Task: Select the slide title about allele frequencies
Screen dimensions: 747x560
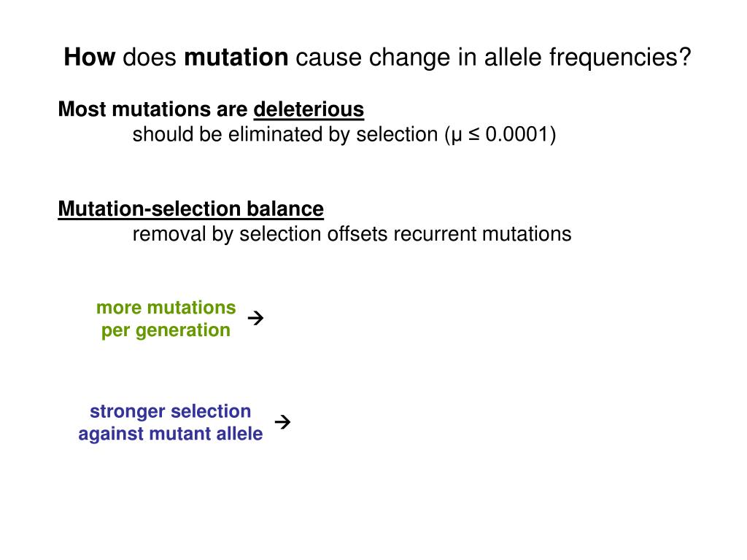Action: click(377, 57)
